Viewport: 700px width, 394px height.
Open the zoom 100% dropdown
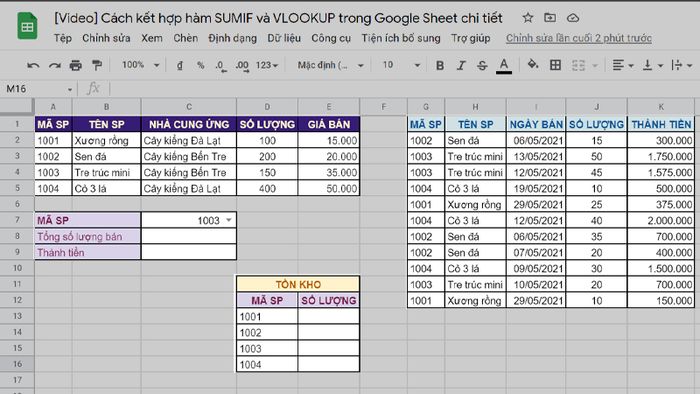(140, 65)
